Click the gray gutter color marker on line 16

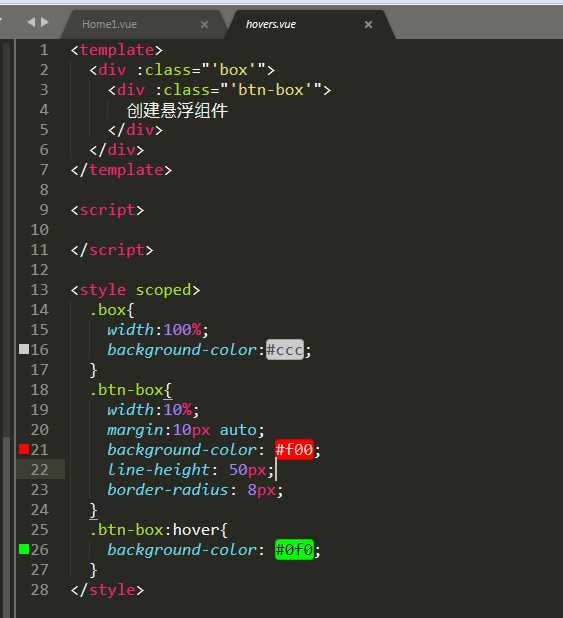click(24, 349)
